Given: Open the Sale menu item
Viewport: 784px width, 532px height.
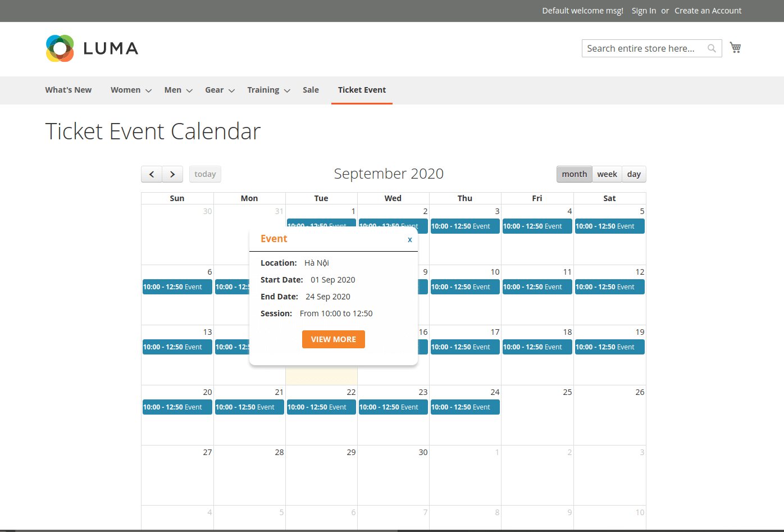Looking at the screenshot, I should (311, 90).
